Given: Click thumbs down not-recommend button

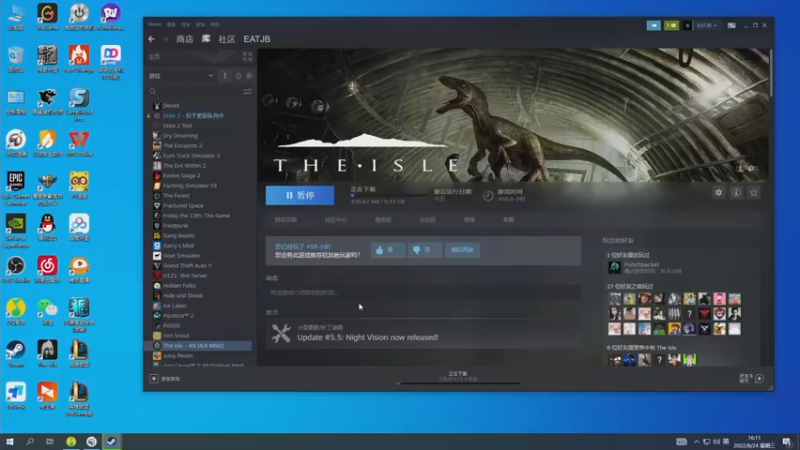Looking at the screenshot, I should click(424, 250).
